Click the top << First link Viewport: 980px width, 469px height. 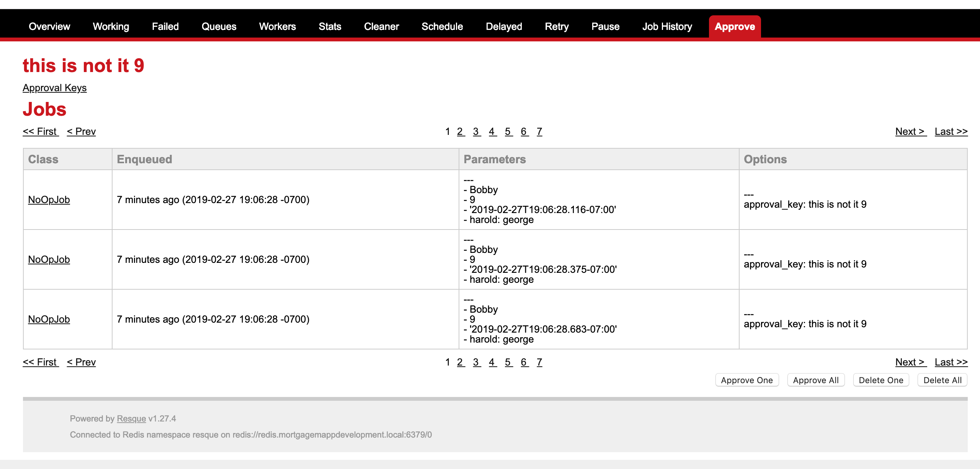pyautogui.click(x=40, y=131)
